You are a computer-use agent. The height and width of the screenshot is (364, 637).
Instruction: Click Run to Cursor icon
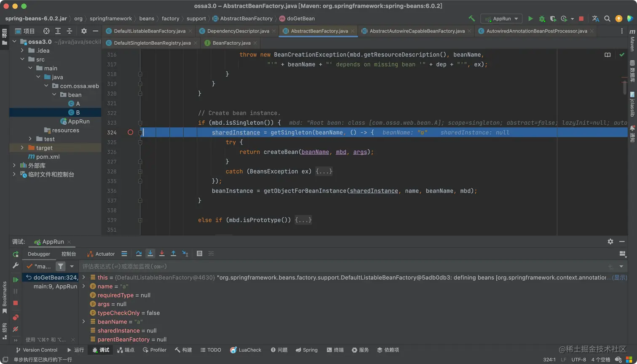click(185, 254)
